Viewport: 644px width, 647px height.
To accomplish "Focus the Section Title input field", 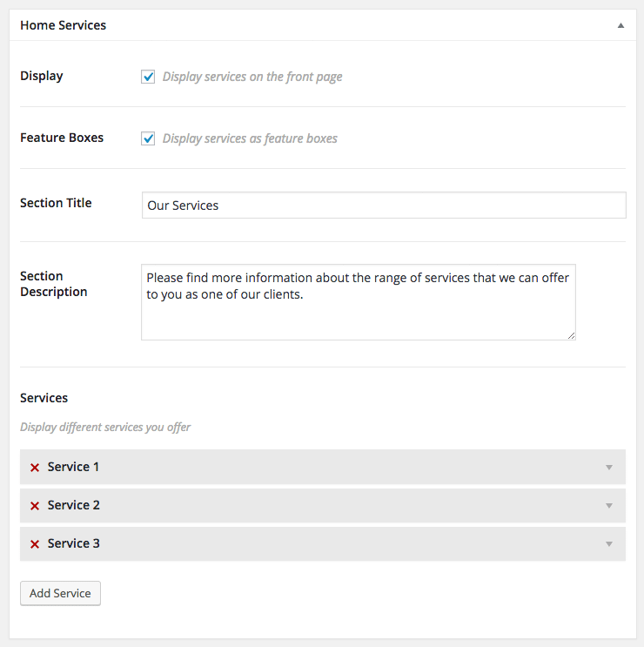I will coord(384,206).
